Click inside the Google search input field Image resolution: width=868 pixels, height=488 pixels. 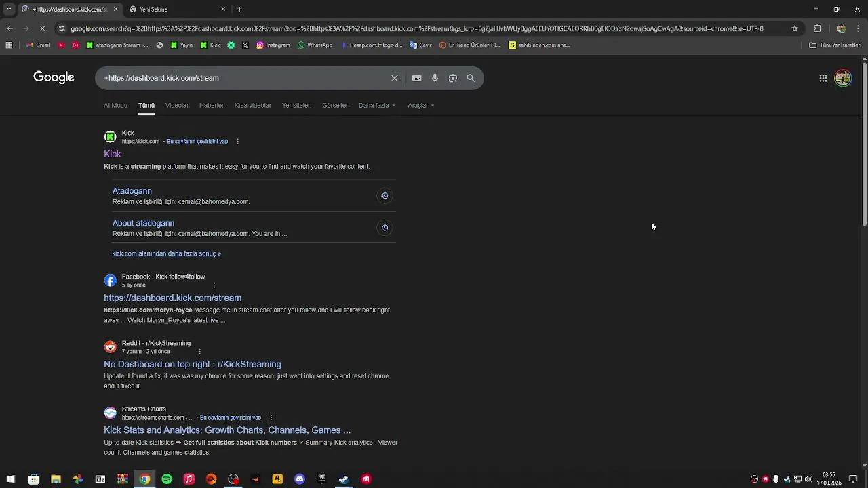(244, 78)
